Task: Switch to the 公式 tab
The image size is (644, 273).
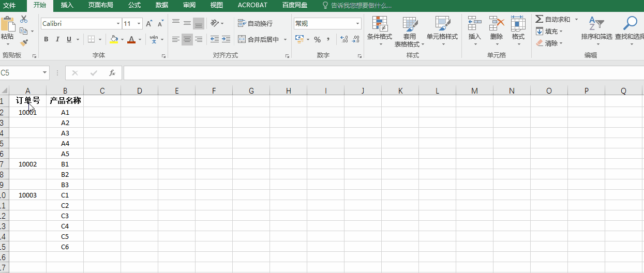Action: [x=134, y=5]
